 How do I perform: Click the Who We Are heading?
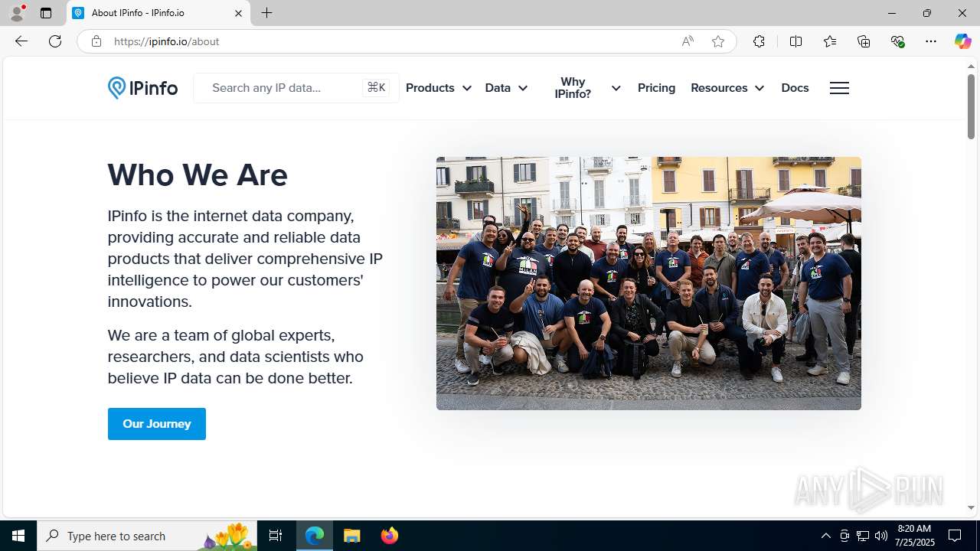198,175
